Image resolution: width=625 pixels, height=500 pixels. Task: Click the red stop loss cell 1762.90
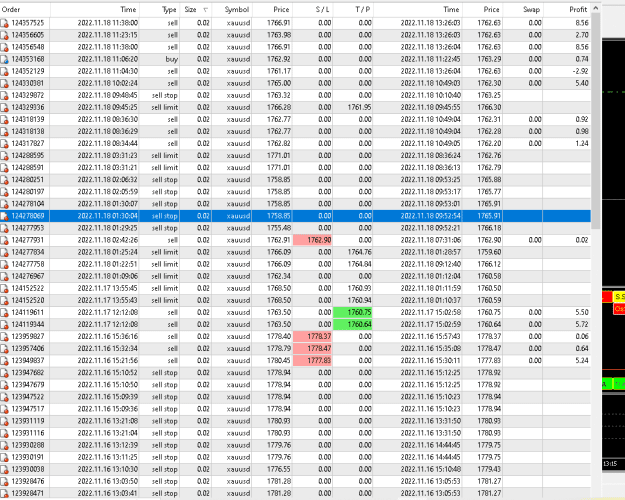312,240
